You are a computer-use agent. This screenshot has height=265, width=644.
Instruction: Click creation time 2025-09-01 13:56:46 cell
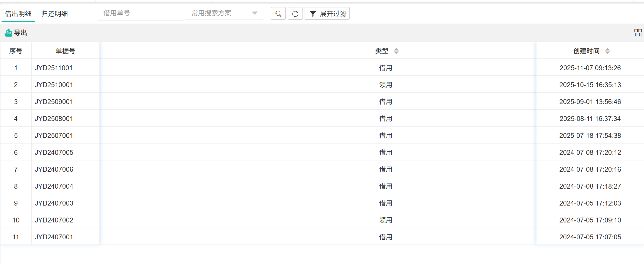click(590, 102)
